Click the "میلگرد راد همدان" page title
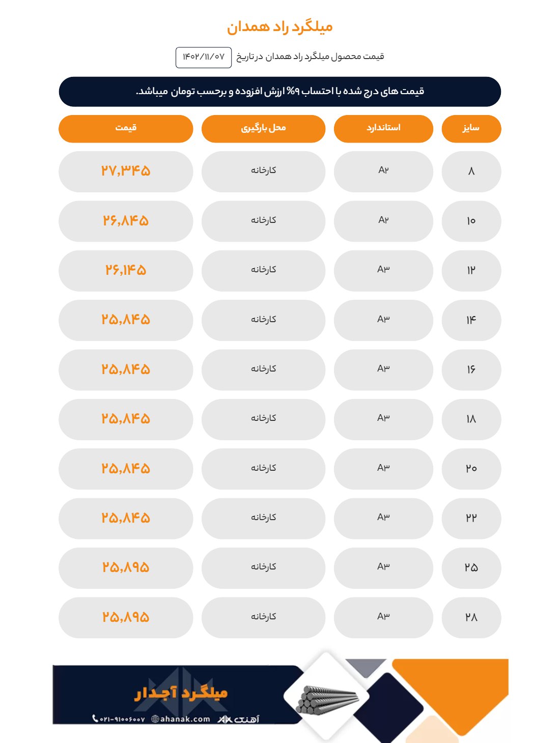Screen dimensions: 560x743 [279, 27]
